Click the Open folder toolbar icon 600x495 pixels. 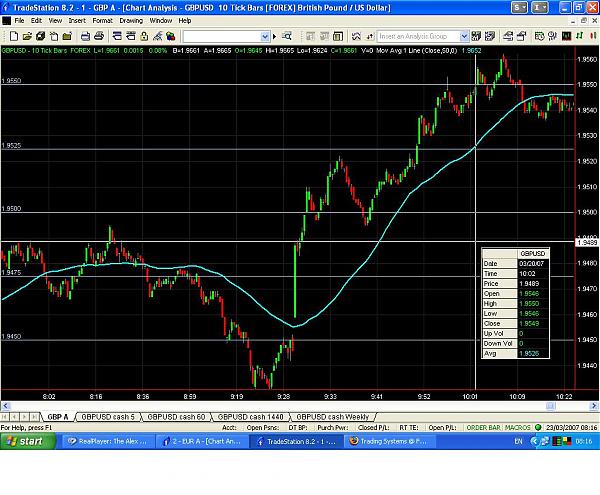[27, 36]
